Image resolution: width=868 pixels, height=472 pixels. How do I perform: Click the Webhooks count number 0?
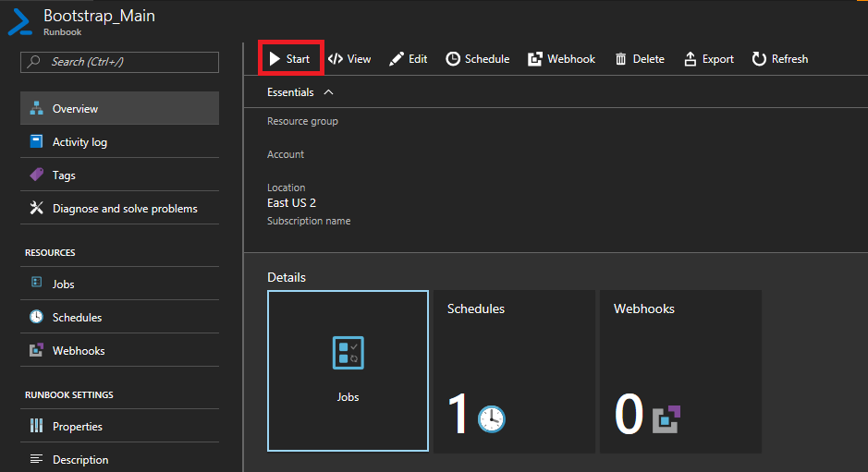click(x=629, y=414)
